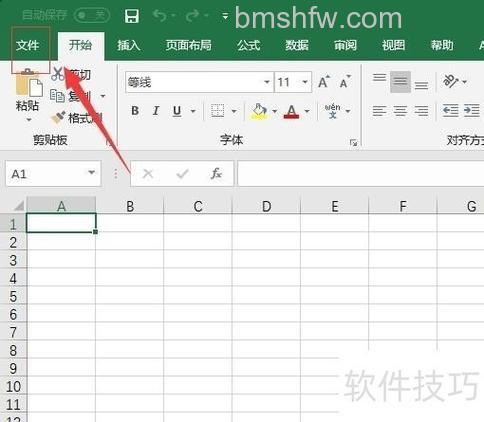Screen dimensions: 484x422
Task: Click the Copy icon
Action: 57,96
